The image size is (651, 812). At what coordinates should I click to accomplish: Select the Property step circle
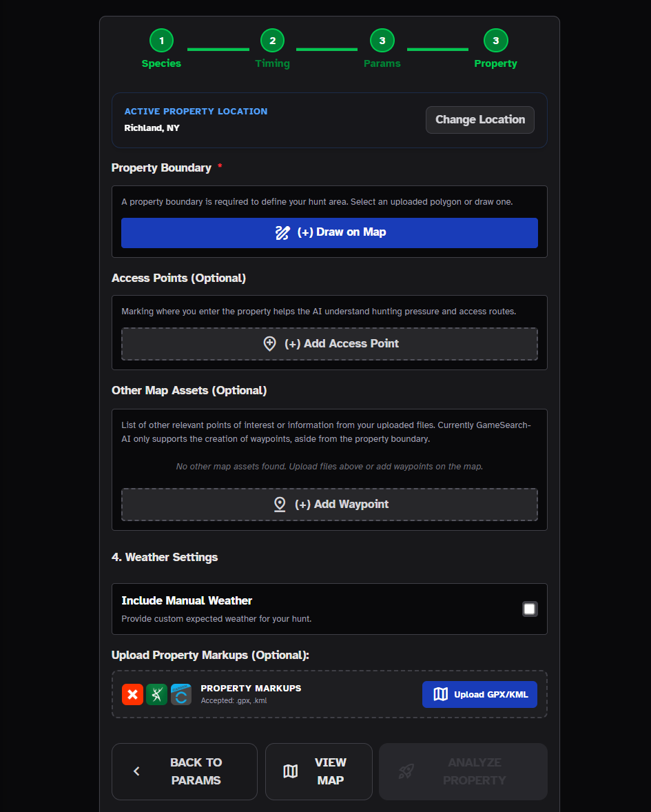(496, 41)
